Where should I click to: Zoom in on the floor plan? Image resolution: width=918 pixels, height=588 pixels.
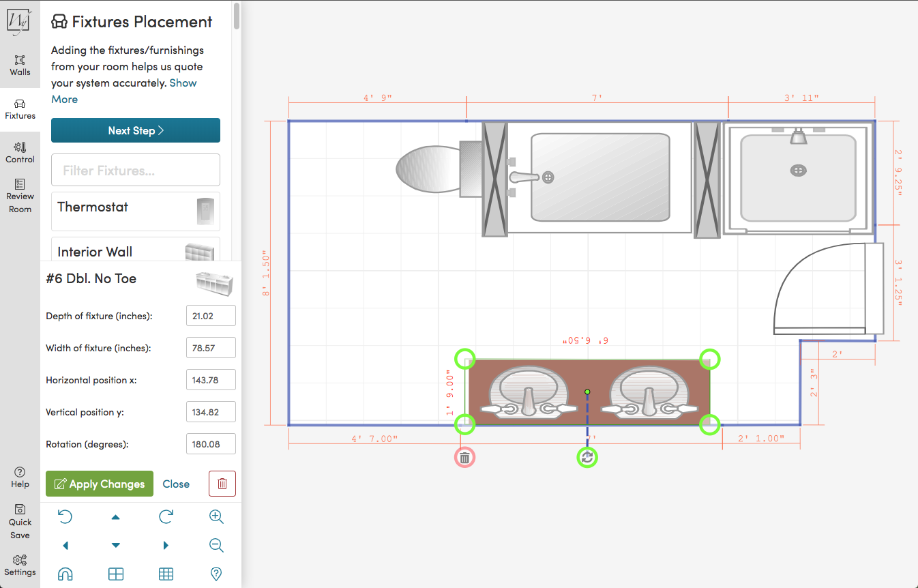(x=216, y=516)
